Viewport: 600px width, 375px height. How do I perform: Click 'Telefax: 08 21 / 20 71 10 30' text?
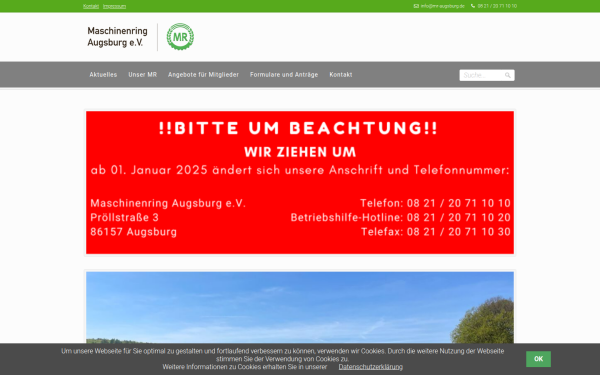click(436, 232)
